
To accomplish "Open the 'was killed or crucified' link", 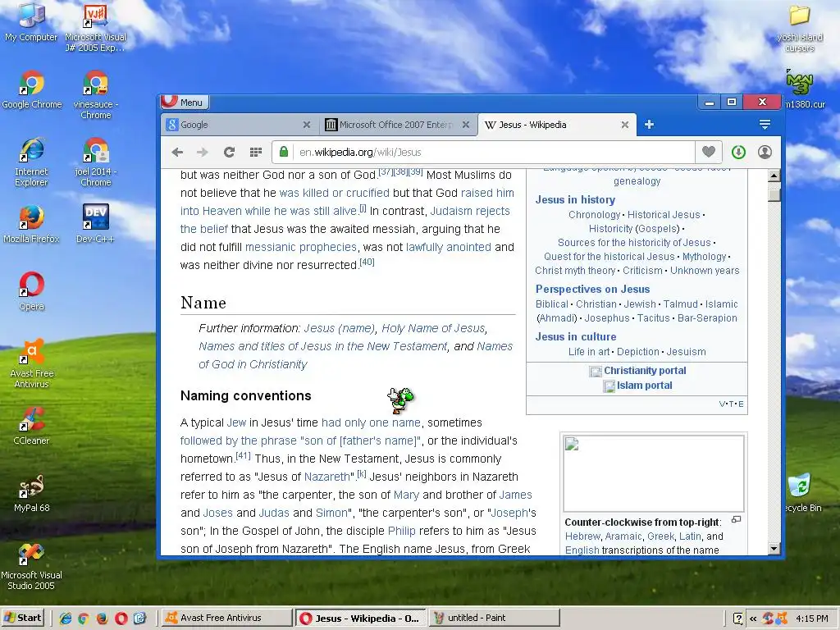I will tap(335, 193).
